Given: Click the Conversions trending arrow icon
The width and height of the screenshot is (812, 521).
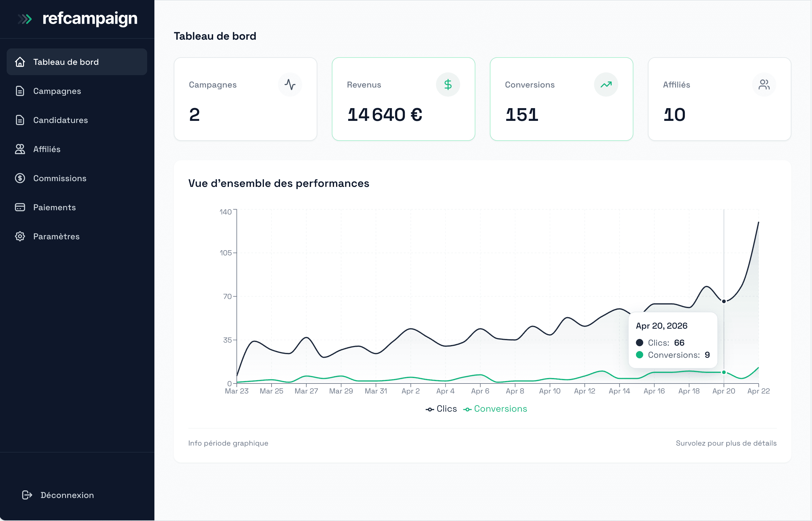Looking at the screenshot, I should coord(606,85).
